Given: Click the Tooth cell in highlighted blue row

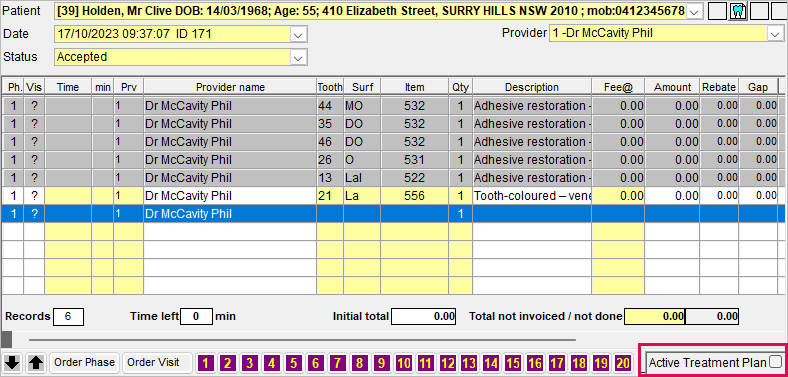Looking at the screenshot, I should pyautogui.click(x=330, y=214).
